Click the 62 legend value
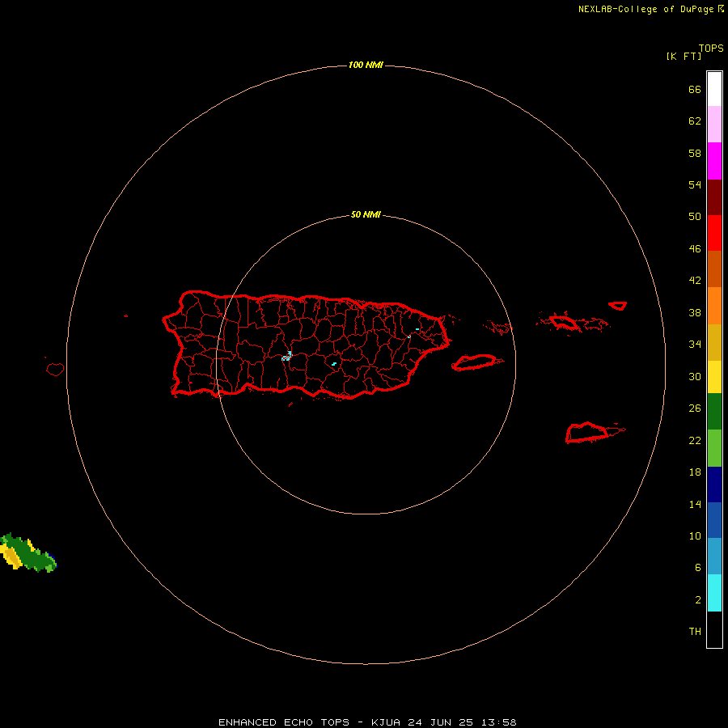728x728 pixels. [x=695, y=121]
